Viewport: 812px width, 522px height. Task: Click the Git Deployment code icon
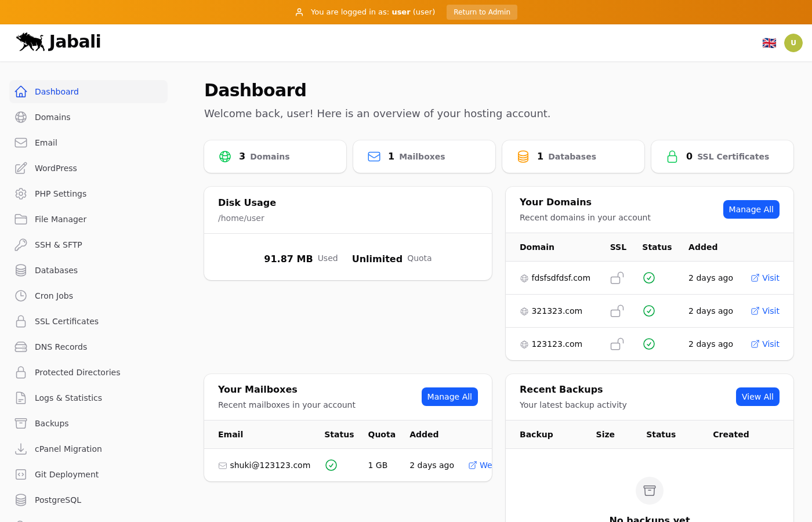pos(21,474)
